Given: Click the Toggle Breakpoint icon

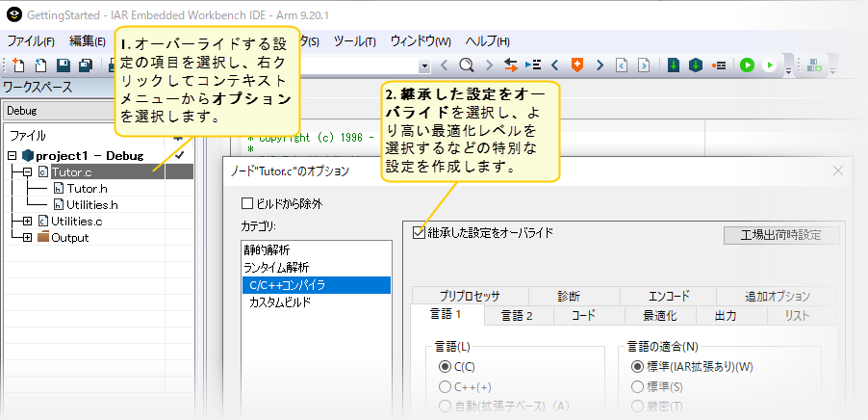Looking at the screenshot, I should 719,66.
